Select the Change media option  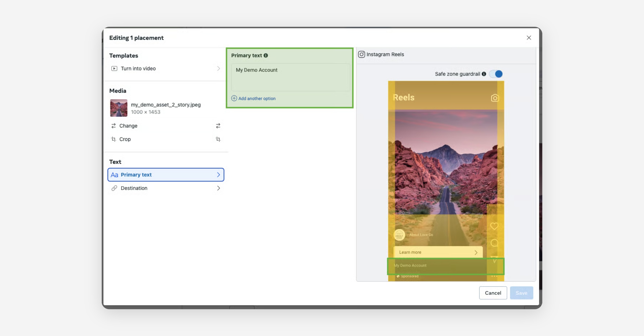[x=128, y=126]
